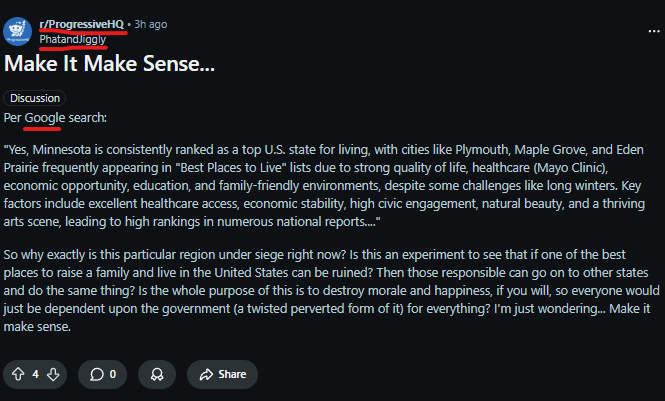Upvote the Make It Make Sense post
The image size is (665, 401).
coord(18,374)
